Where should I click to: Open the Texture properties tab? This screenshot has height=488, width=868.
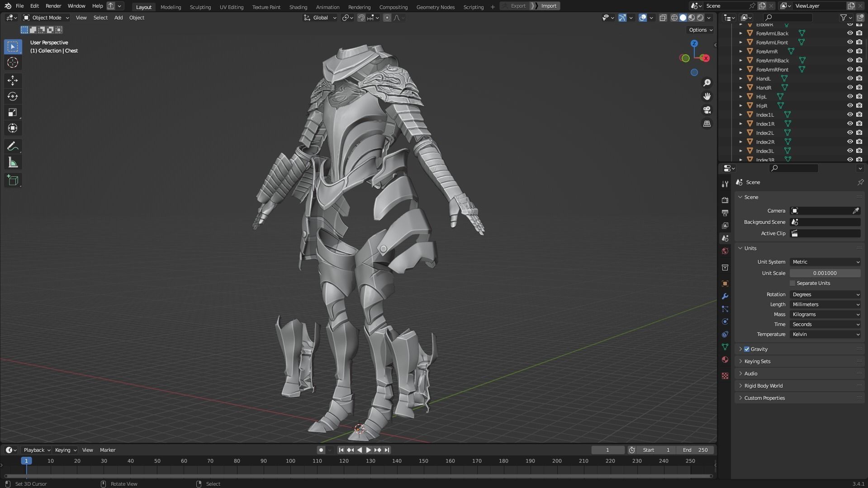725,376
